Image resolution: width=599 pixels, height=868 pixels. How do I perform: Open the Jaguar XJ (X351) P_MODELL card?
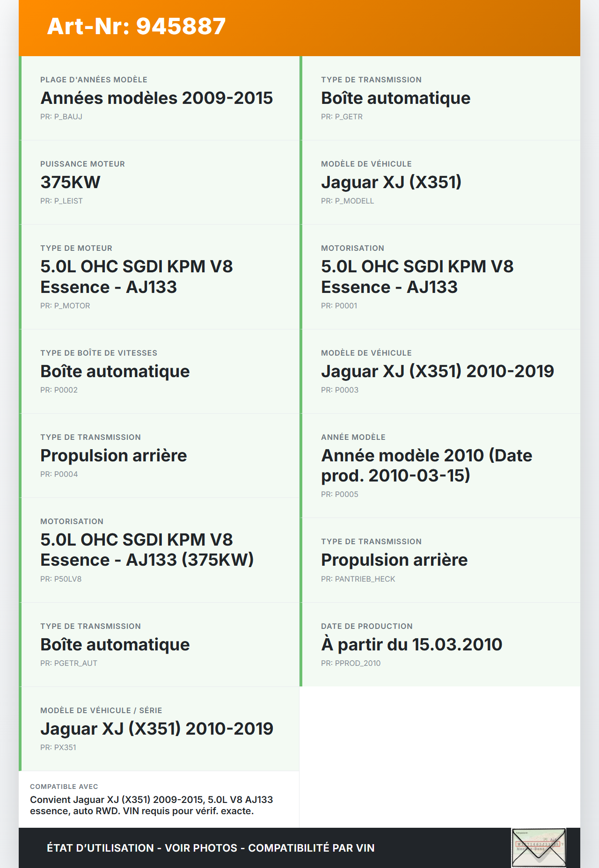(x=440, y=182)
